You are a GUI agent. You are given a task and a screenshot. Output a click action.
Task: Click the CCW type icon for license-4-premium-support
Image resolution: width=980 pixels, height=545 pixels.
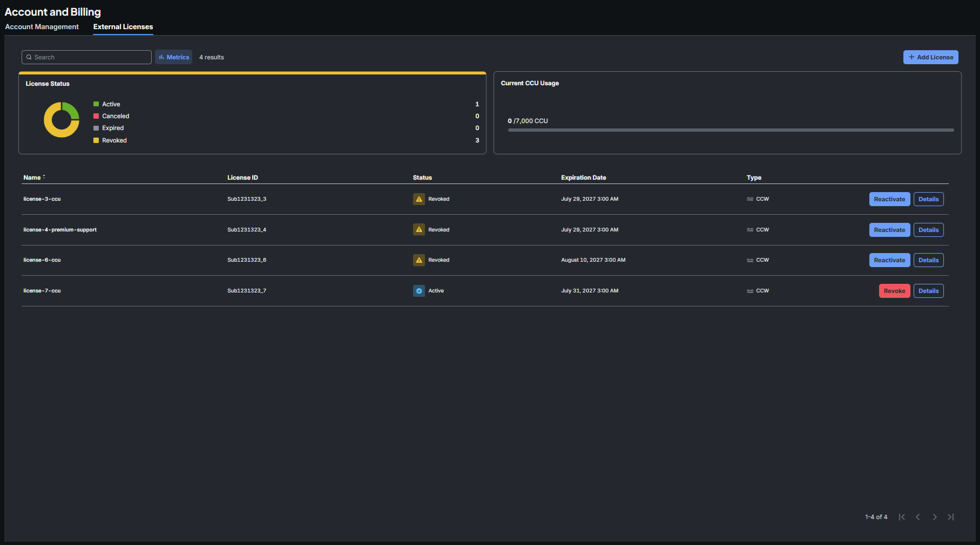click(750, 230)
